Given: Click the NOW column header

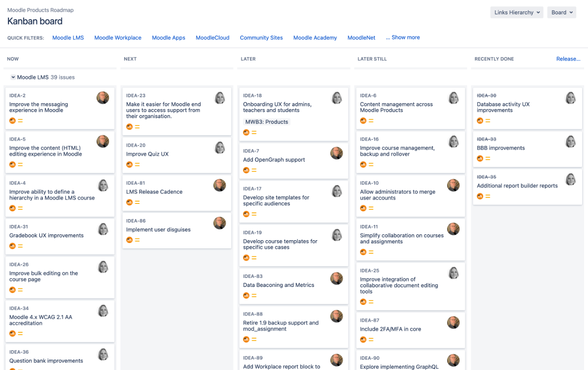Looking at the screenshot, I should tap(13, 59).
